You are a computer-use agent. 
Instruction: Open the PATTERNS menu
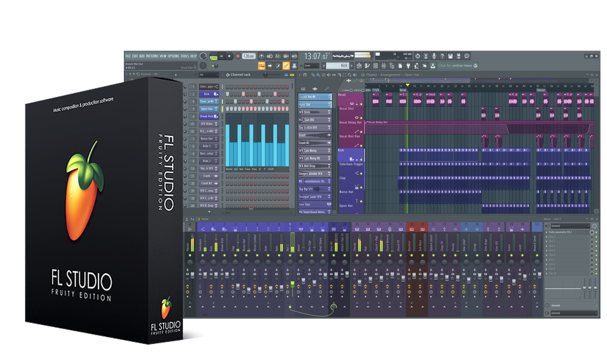pos(152,56)
